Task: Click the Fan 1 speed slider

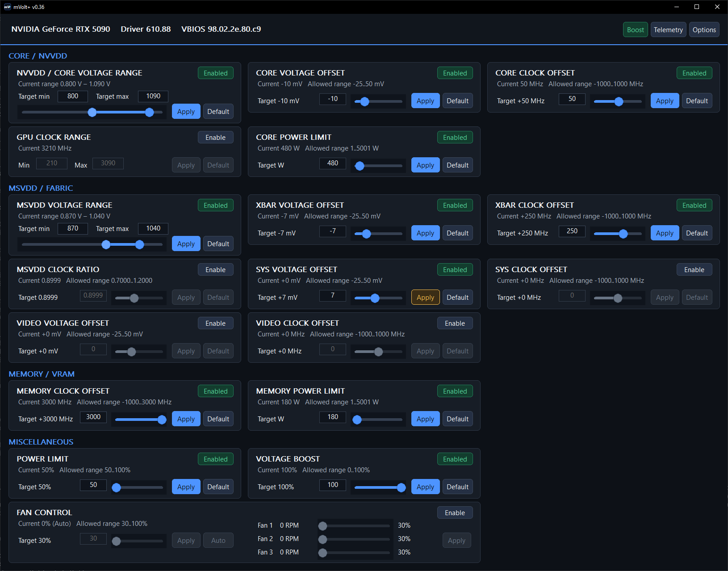Action: (355, 526)
